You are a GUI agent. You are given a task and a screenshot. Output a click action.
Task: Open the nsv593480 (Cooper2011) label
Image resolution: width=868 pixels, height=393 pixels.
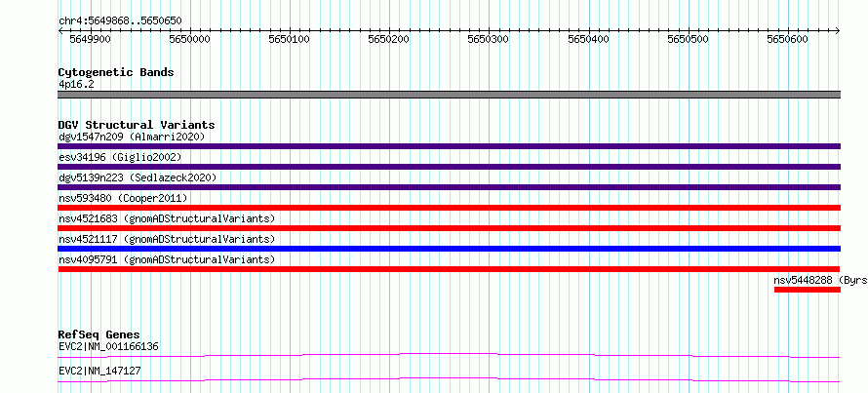click(x=123, y=198)
